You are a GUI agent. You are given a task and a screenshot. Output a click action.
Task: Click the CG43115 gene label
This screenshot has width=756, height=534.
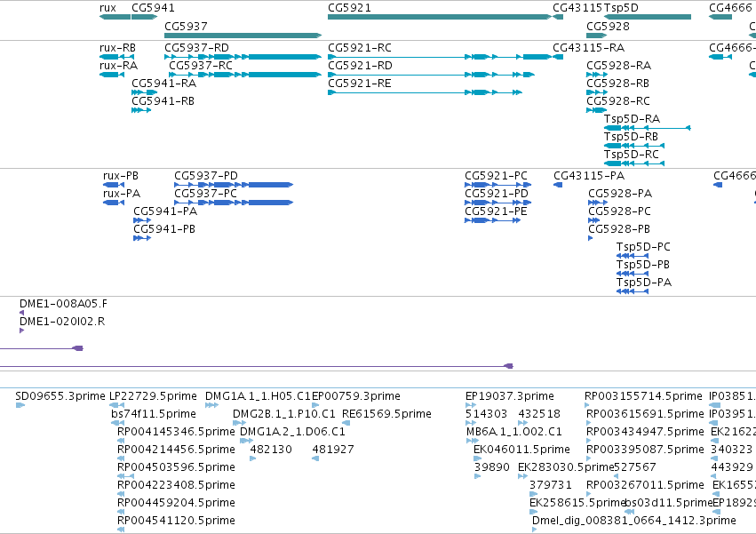point(577,8)
